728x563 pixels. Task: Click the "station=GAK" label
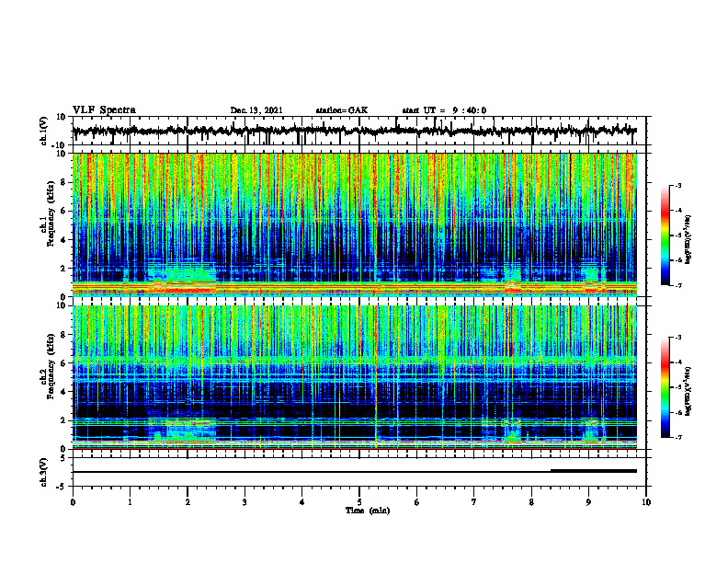342,110
